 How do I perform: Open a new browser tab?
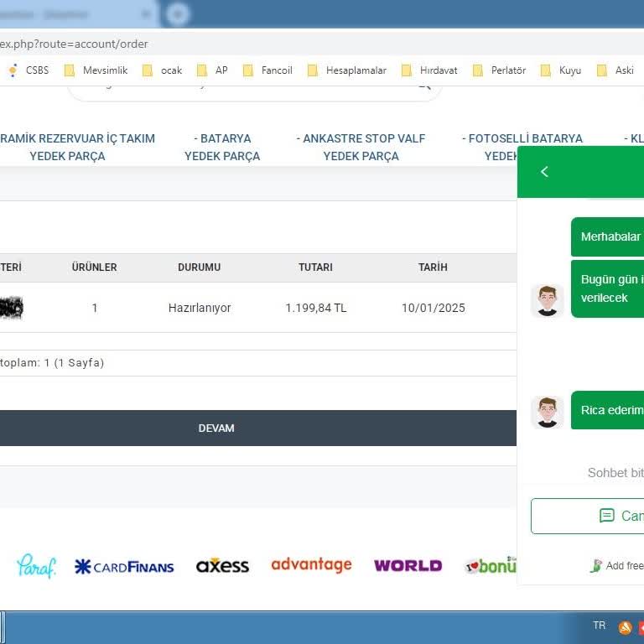[x=178, y=14]
